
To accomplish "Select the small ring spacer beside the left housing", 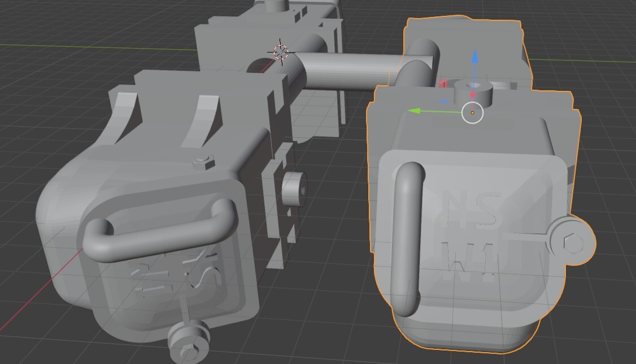I will 294,188.
